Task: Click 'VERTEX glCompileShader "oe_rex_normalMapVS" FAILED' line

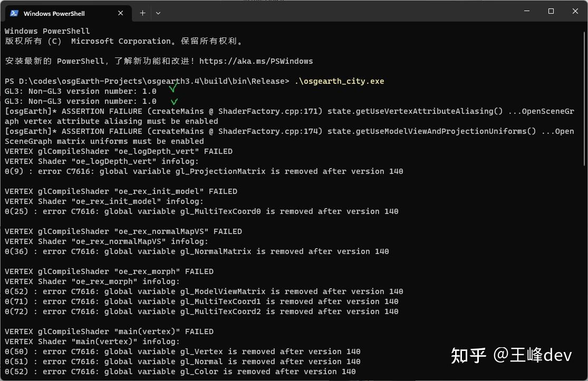Action: point(123,231)
